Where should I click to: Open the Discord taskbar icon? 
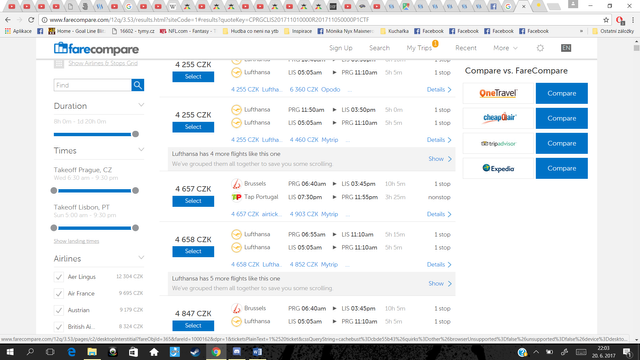point(237,352)
